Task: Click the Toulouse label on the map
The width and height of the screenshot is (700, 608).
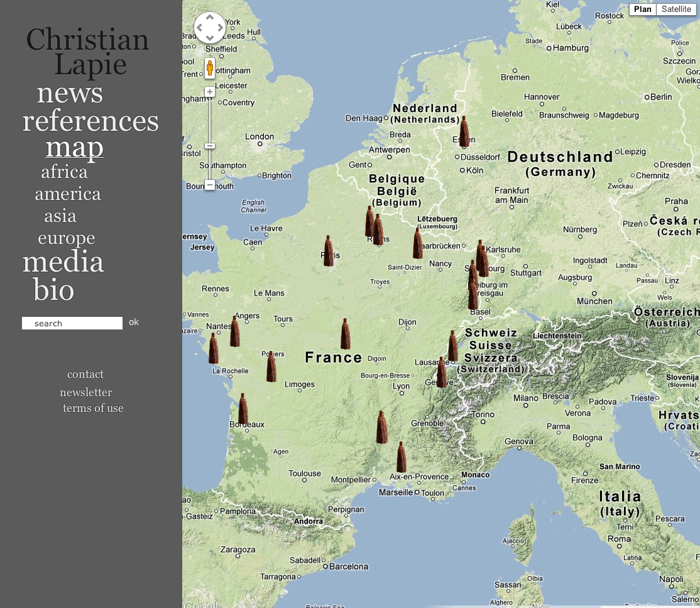Action: point(305,473)
